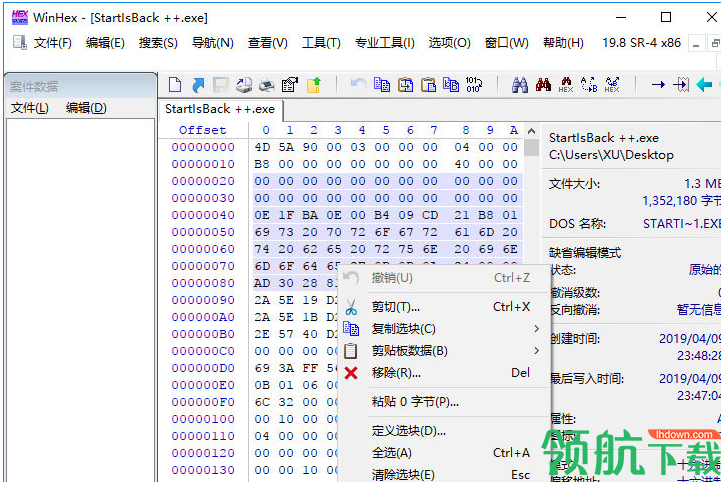The height and width of the screenshot is (482, 721).
Task: Click the blue binoculars Find text icon
Action: (x=520, y=85)
